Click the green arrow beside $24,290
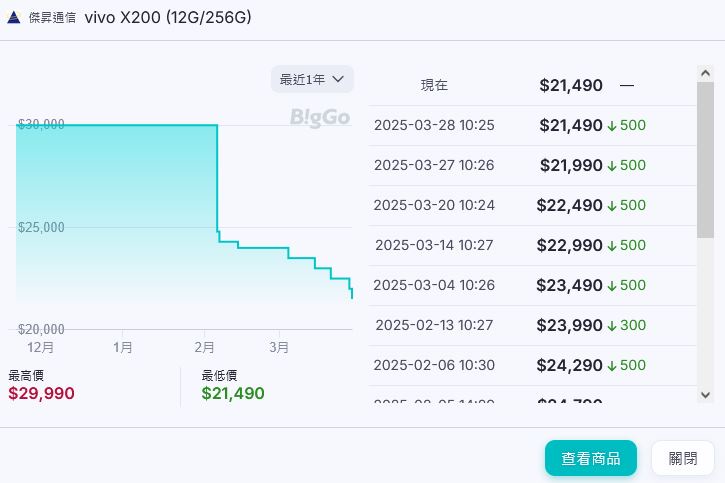Viewport: 725px width, 483px height. point(612,366)
